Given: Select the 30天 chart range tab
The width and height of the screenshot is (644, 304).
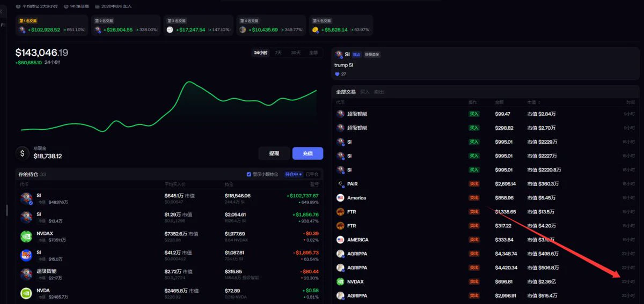Looking at the screenshot, I should [x=296, y=53].
